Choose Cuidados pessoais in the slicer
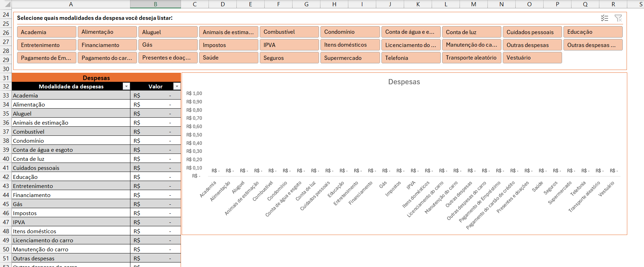 [532, 32]
